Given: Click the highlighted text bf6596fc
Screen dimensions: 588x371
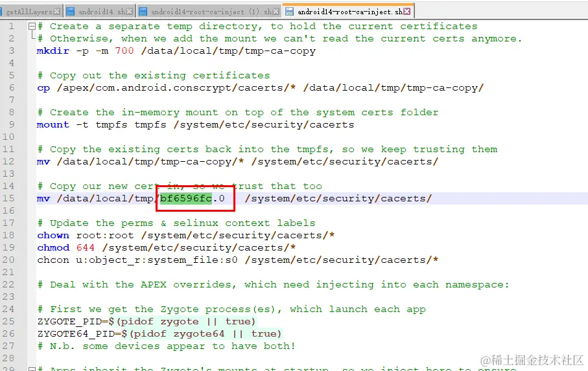Looking at the screenshot, I should click(x=186, y=198).
